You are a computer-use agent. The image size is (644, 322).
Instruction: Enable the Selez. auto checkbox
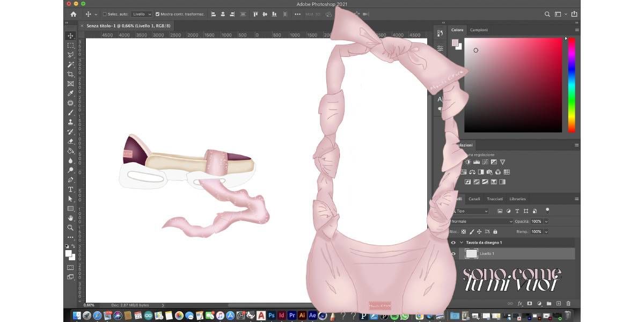click(105, 14)
